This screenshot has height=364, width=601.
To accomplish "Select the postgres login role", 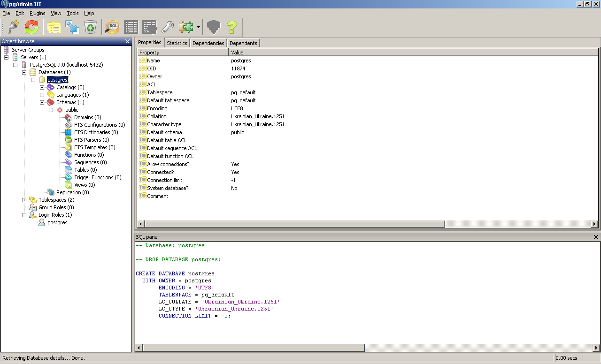I will pyautogui.click(x=57, y=222).
